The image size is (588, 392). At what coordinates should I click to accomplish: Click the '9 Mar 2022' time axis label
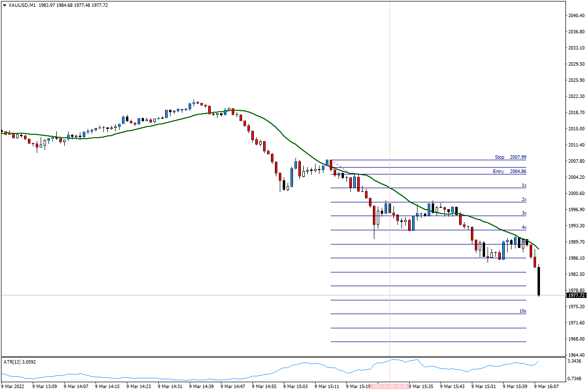13,387
